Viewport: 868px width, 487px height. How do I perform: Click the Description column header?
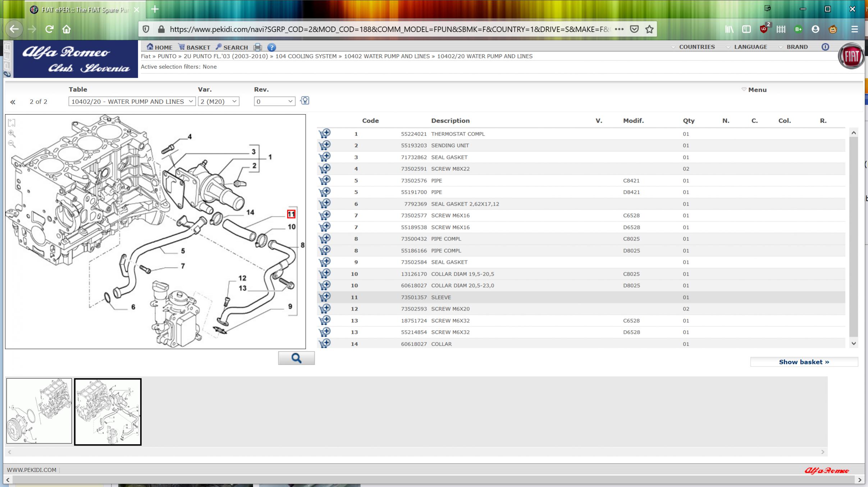point(450,121)
